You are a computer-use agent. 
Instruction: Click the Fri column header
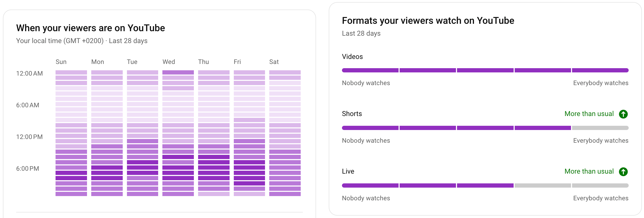coord(237,62)
